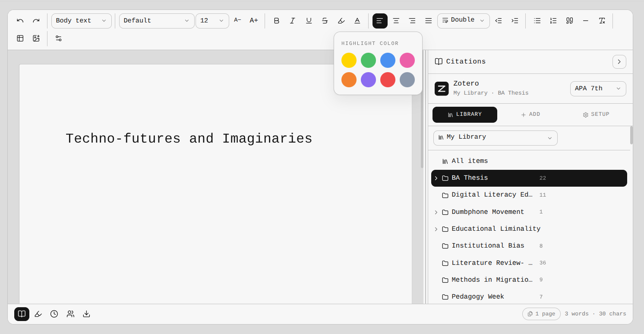Decrease font size with A- button

pyautogui.click(x=237, y=20)
